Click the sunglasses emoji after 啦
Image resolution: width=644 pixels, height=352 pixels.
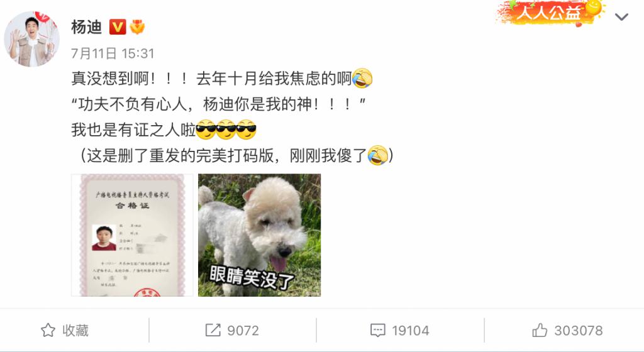click(x=206, y=129)
